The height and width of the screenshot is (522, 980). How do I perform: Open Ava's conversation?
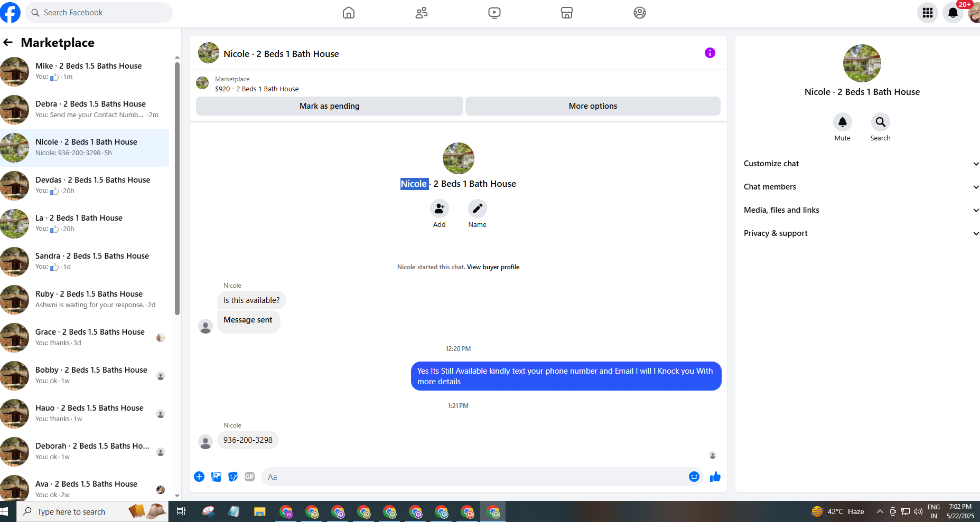(85, 488)
